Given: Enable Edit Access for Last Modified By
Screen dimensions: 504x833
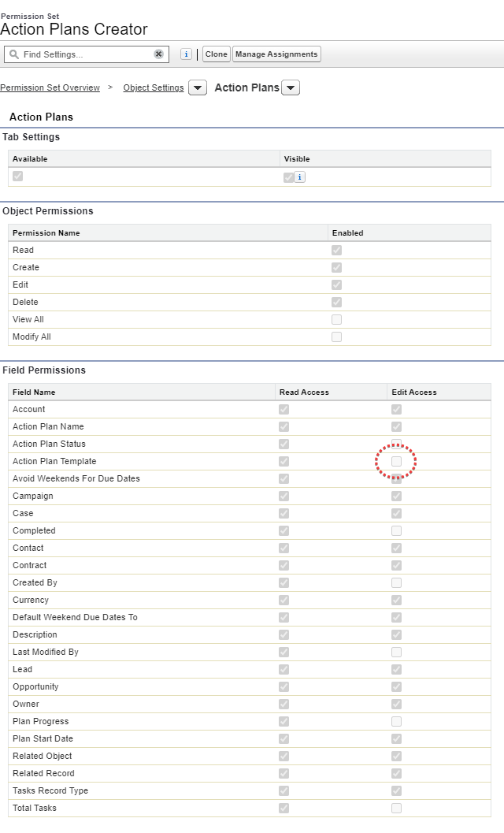Looking at the screenshot, I should pos(396,652).
